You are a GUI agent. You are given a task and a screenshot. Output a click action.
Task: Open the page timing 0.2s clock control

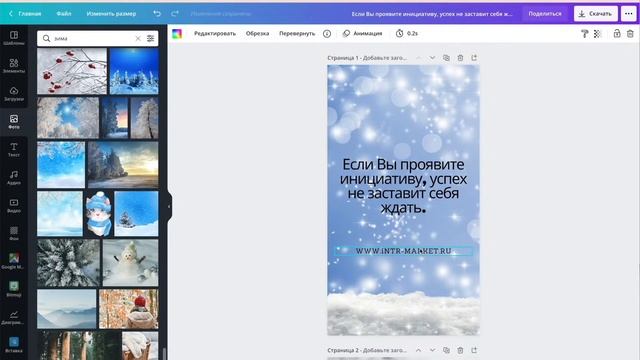tap(407, 33)
